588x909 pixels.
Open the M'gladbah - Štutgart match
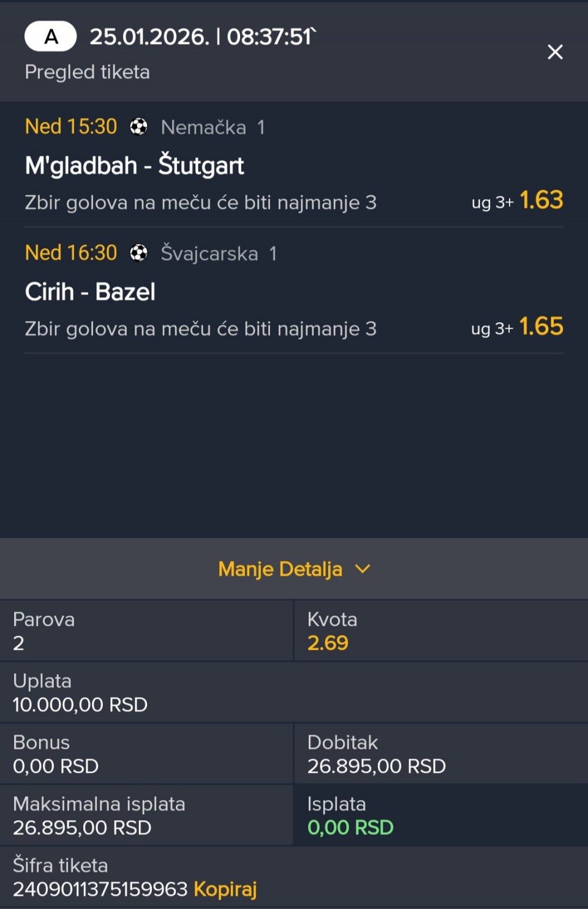click(x=135, y=165)
